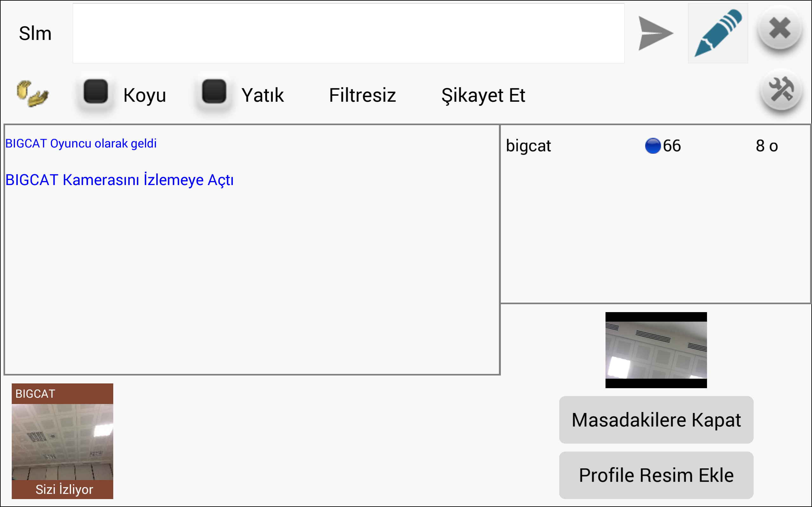Click the Sizi İzliyor label

pyautogui.click(x=64, y=489)
